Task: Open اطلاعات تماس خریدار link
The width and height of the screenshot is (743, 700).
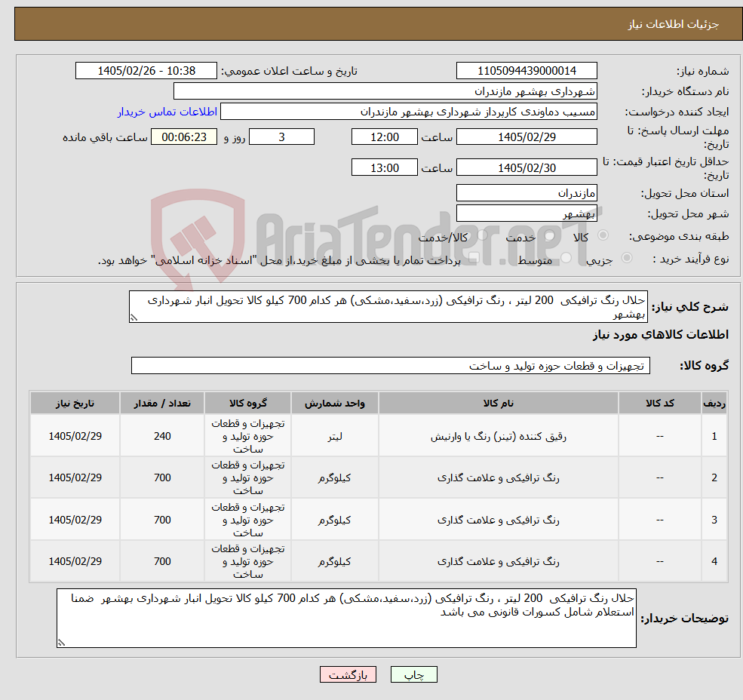Action: point(167,112)
